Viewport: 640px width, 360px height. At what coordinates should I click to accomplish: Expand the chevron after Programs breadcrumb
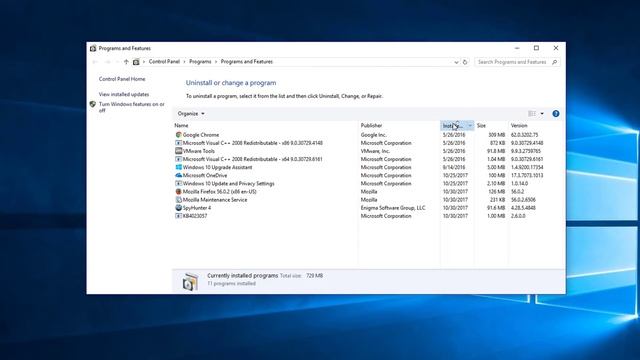pos(216,62)
